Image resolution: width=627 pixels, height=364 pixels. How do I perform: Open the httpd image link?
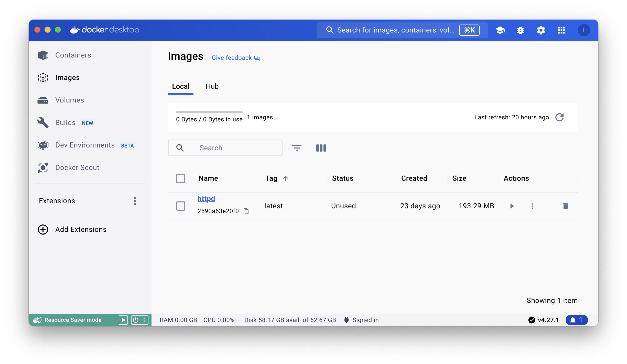click(206, 199)
